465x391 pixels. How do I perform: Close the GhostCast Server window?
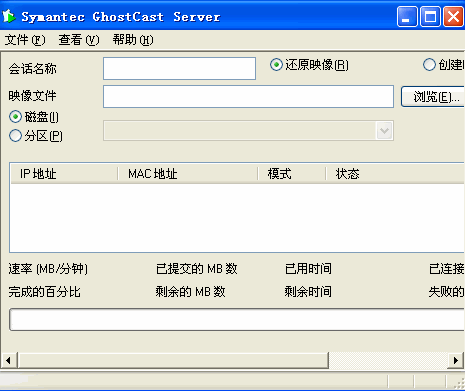[x=453, y=16]
